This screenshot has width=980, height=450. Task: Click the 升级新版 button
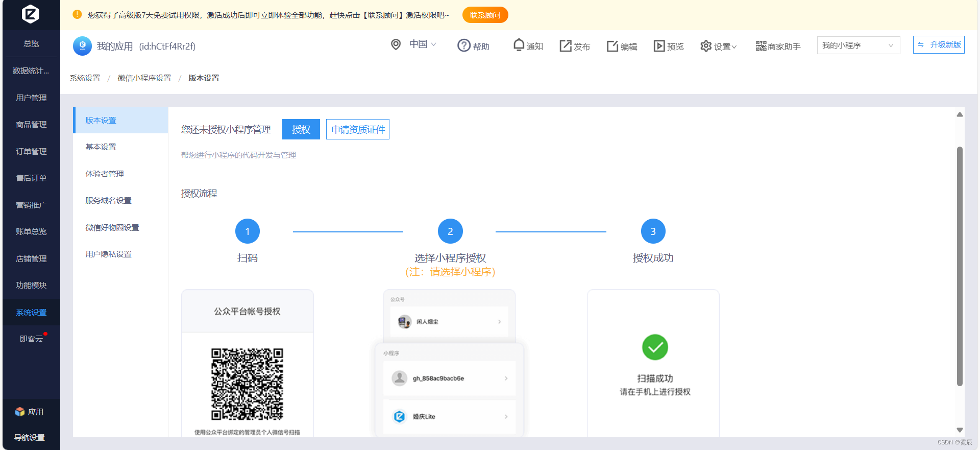[939, 45]
